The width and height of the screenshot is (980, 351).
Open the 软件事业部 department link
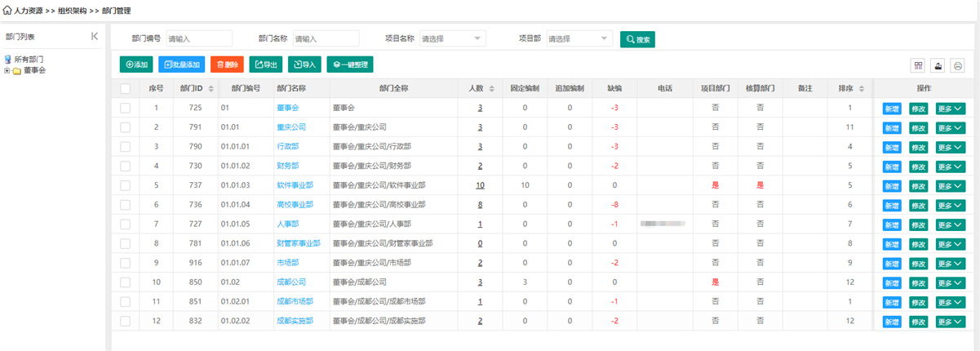tap(295, 185)
